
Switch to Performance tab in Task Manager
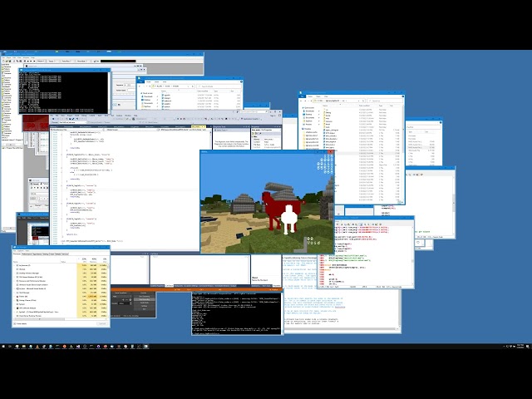27,254
